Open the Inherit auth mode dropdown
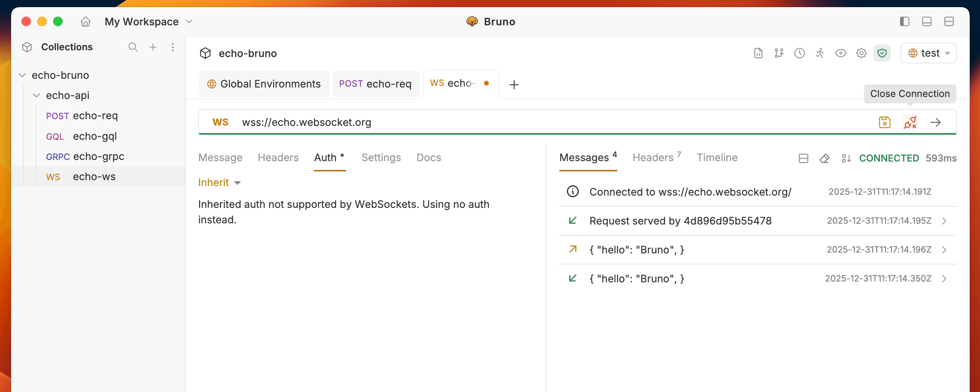980x392 pixels. [x=220, y=183]
